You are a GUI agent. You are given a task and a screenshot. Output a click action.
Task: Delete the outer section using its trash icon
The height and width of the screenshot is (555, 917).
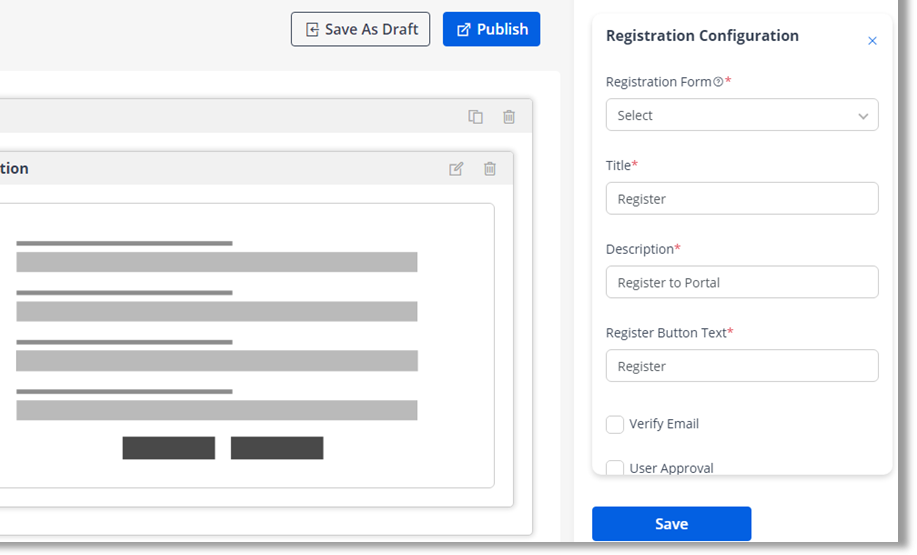509,117
